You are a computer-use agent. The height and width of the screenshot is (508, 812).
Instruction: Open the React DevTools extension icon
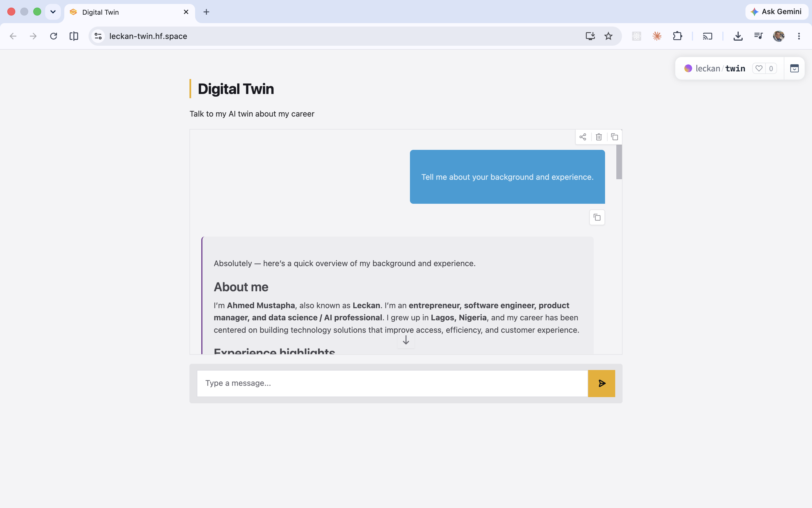(x=637, y=36)
